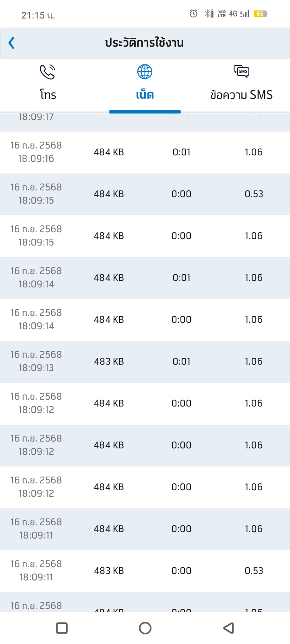This screenshot has height=644, width=290.
Task: Tap the recent apps square button
Action: (x=62, y=628)
